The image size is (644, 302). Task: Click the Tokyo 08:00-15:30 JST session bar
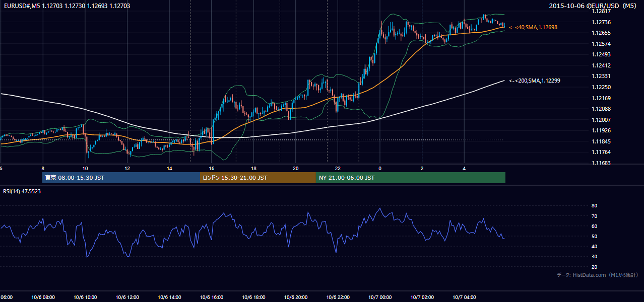121,178
